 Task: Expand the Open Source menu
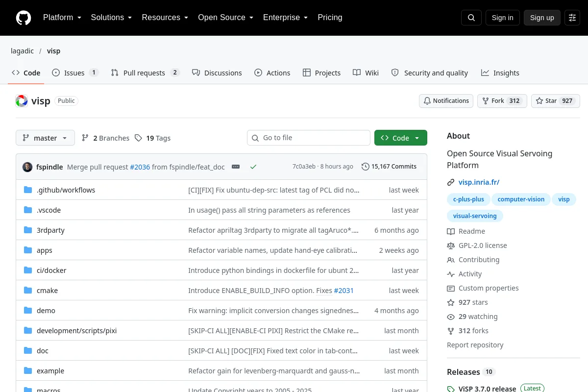(226, 17)
